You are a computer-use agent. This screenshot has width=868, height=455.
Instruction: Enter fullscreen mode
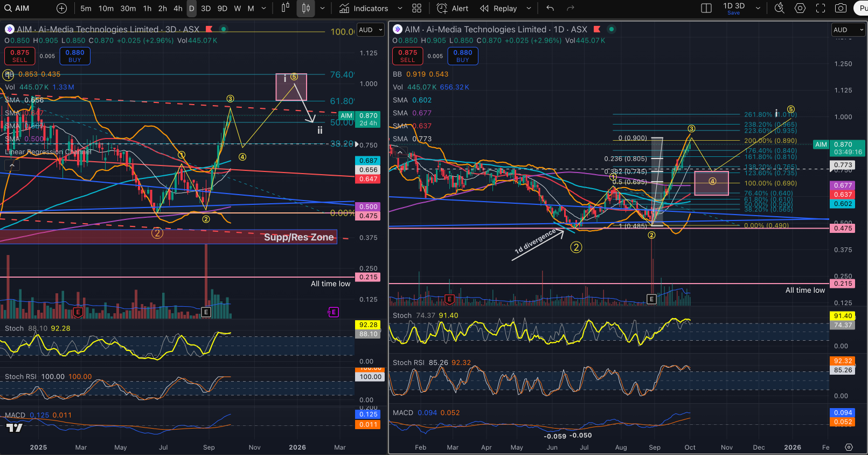(821, 9)
